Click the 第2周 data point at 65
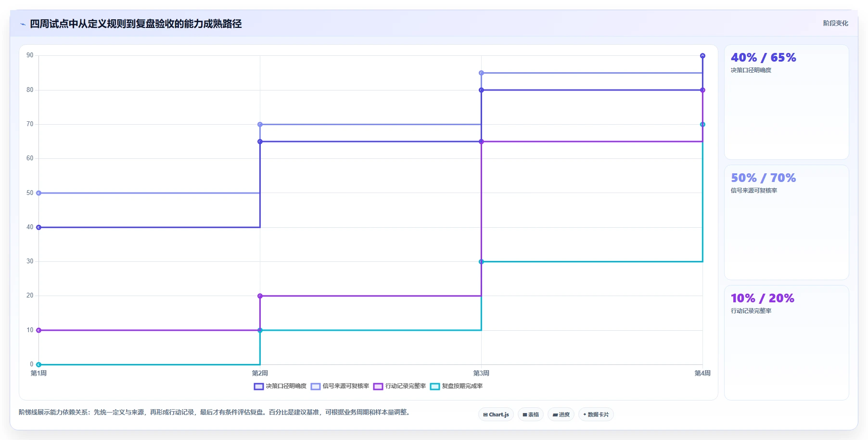868x440 pixels. [260, 142]
